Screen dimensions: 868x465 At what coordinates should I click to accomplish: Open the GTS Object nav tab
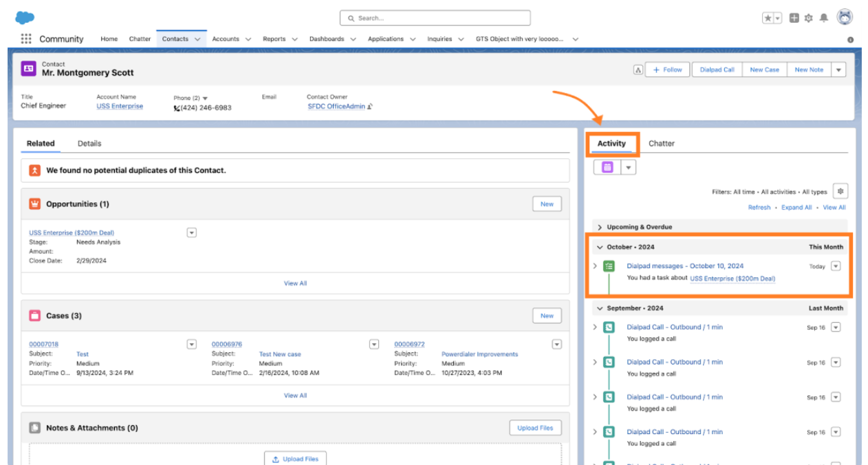tap(520, 39)
